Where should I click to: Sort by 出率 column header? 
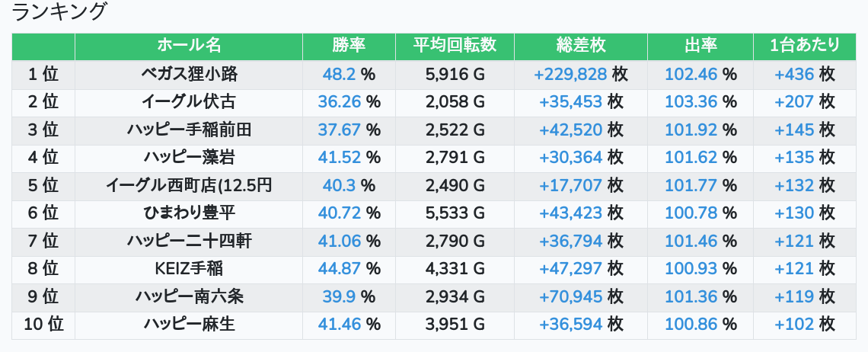click(700, 46)
